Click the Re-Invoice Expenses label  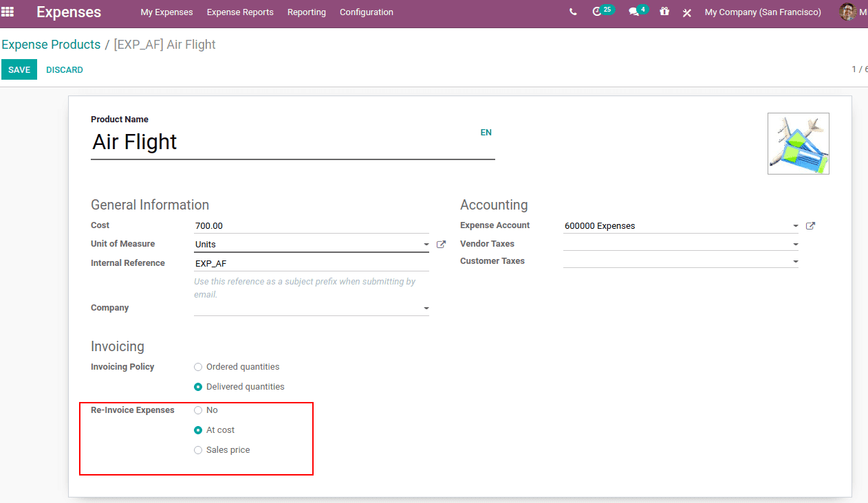(133, 410)
